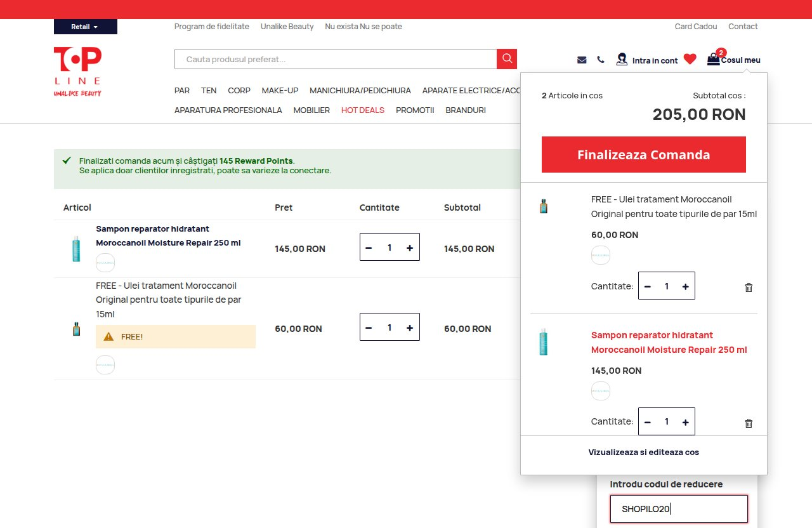
Task: Open red Sampon reparator link in mini cart
Action: tap(669, 342)
